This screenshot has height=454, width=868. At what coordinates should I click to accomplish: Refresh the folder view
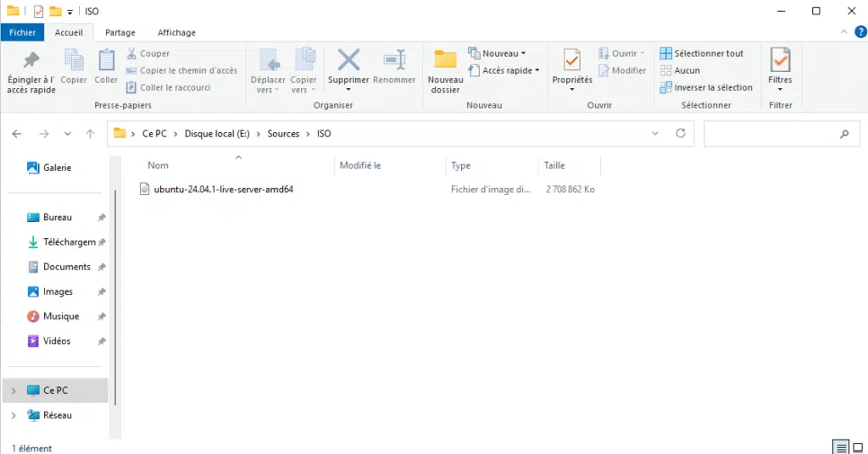(681, 133)
